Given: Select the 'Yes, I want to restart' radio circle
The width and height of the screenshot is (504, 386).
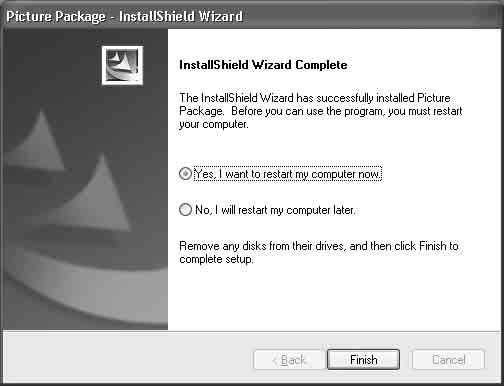Looking at the screenshot, I should click(x=185, y=174).
